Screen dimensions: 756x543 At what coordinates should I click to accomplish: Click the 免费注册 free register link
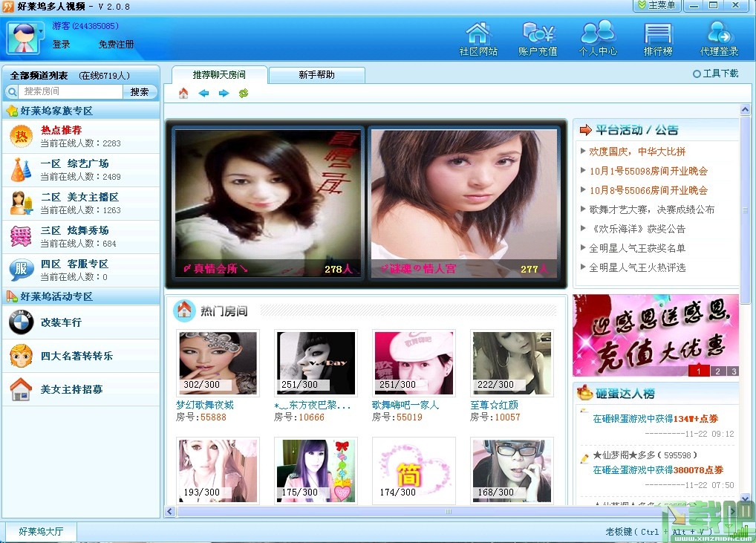coord(116,45)
